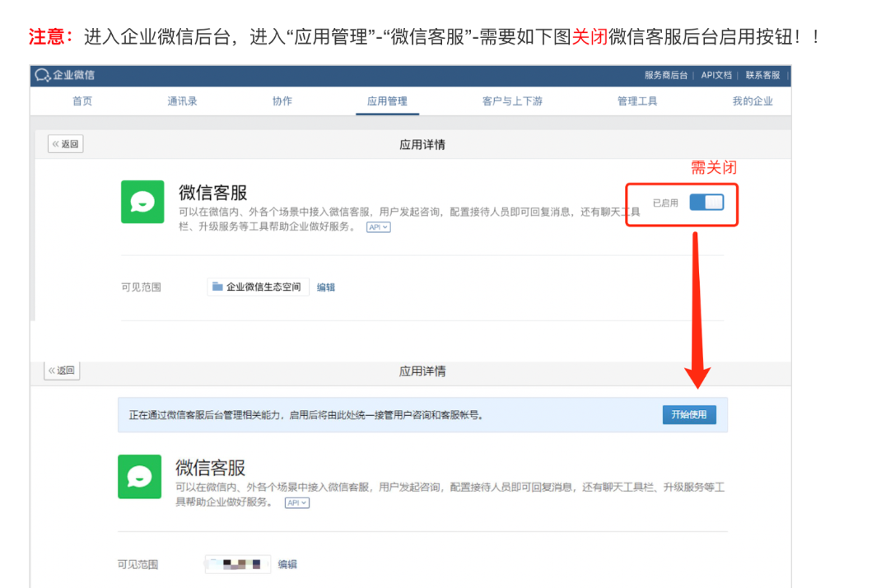Image resolution: width=881 pixels, height=588 pixels.
Task: Click the folder icon beside 企业微信生态空间
Action: [x=217, y=287]
